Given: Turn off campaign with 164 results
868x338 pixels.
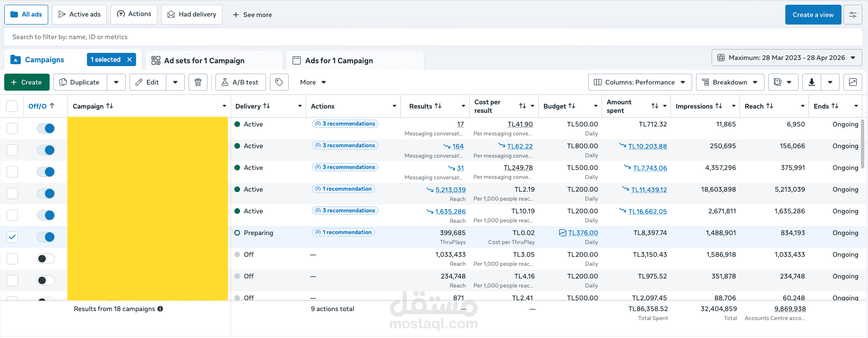Looking at the screenshot, I should pyautogui.click(x=46, y=150).
